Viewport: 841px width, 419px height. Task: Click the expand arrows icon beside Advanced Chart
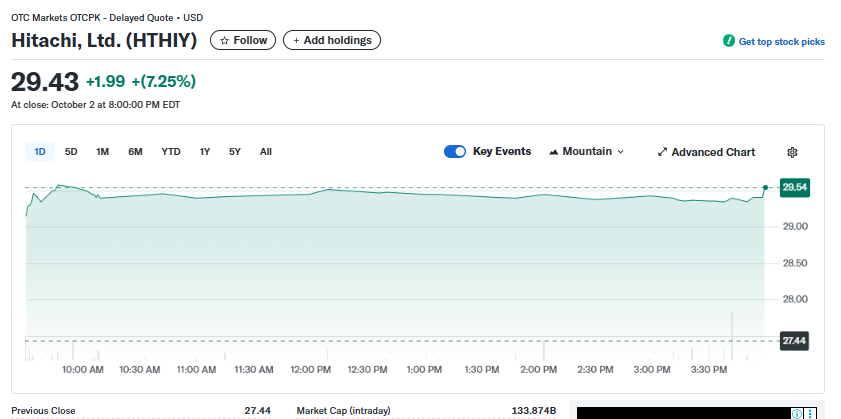pyautogui.click(x=662, y=152)
